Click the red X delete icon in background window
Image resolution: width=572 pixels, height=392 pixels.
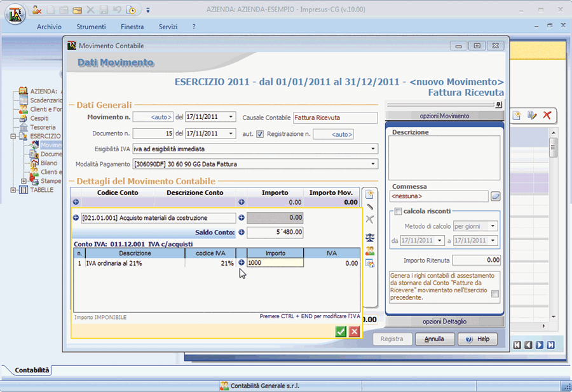547,115
